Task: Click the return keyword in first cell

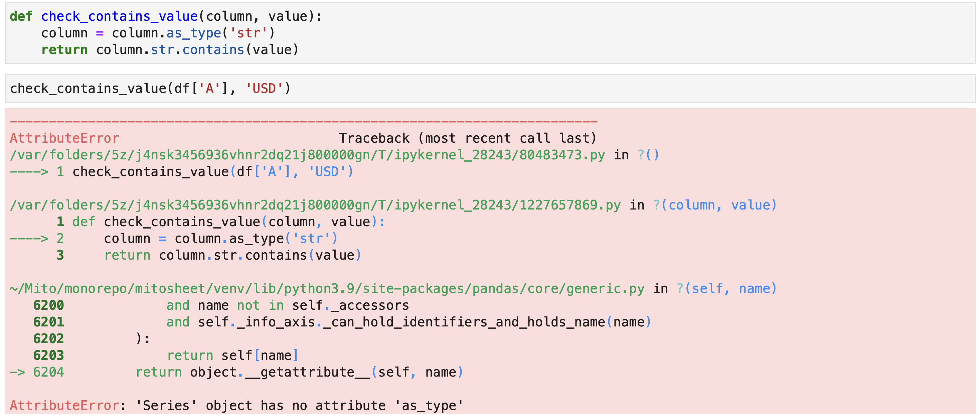Action: (x=64, y=50)
